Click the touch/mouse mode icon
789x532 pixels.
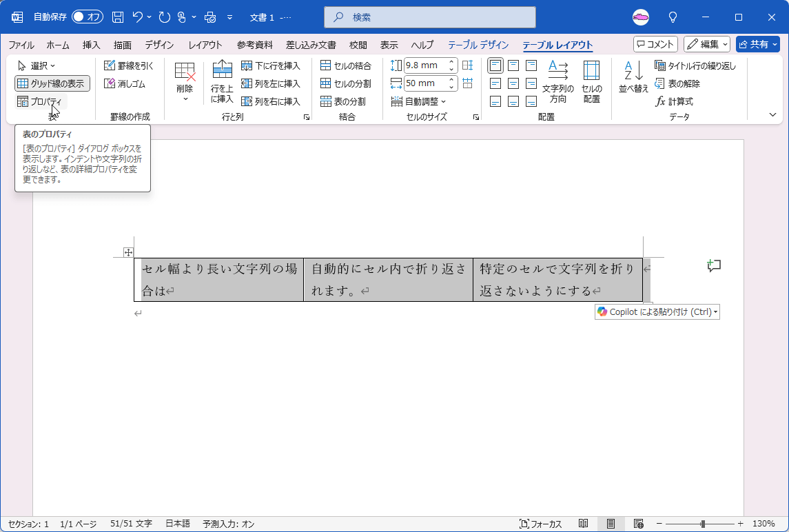[182, 17]
